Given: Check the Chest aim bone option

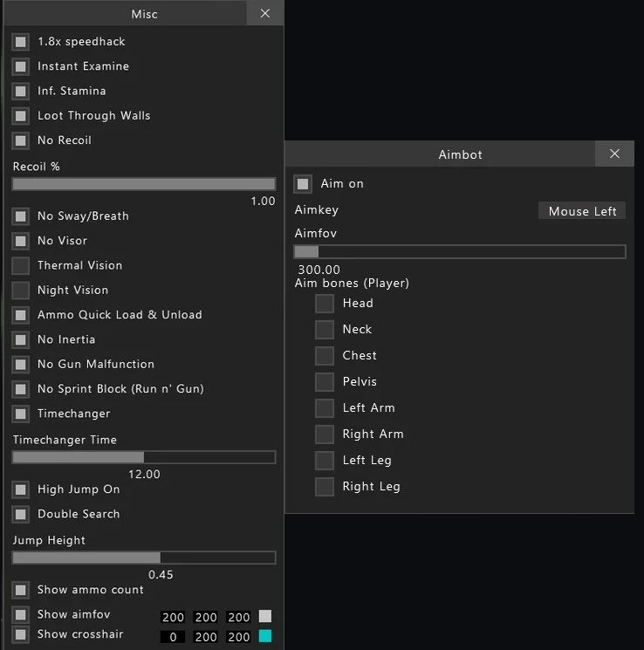Looking at the screenshot, I should point(325,356).
